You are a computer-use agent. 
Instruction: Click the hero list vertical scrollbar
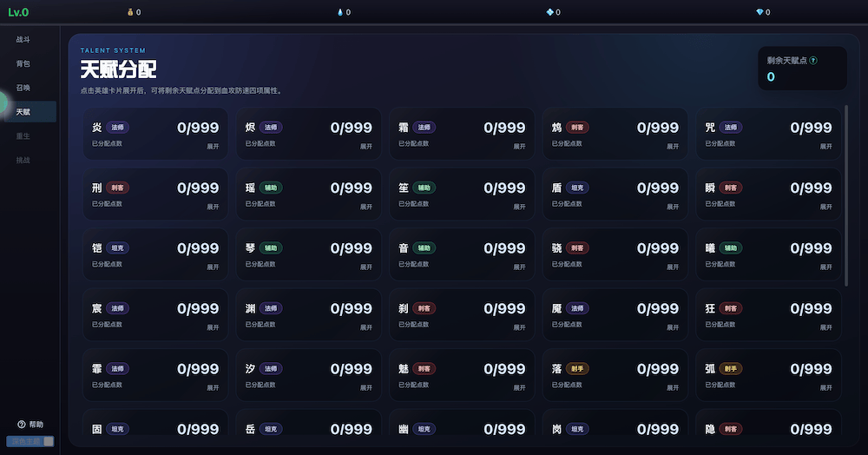pyautogui.click(x=845, y=195)
